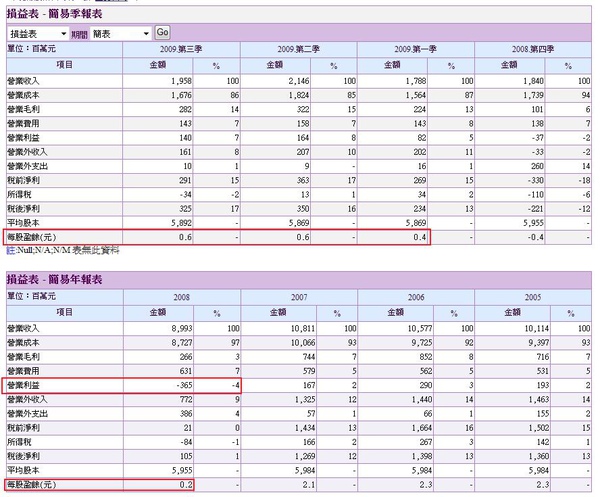
Task: Click operating income value -37
Action: (x=538, y=138)
